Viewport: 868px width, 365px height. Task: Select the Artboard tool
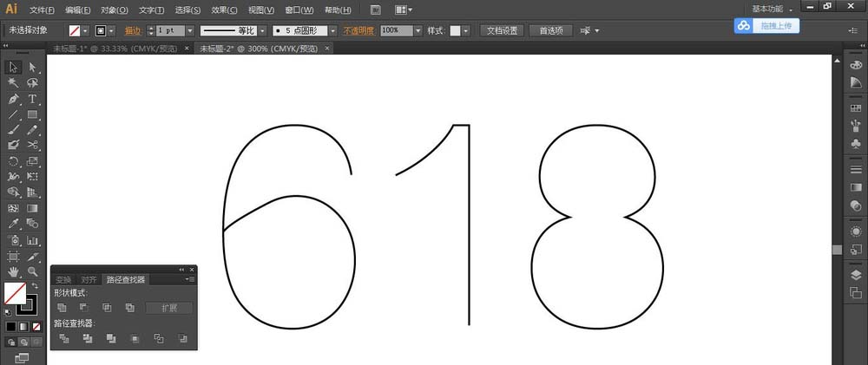point(13,256)
